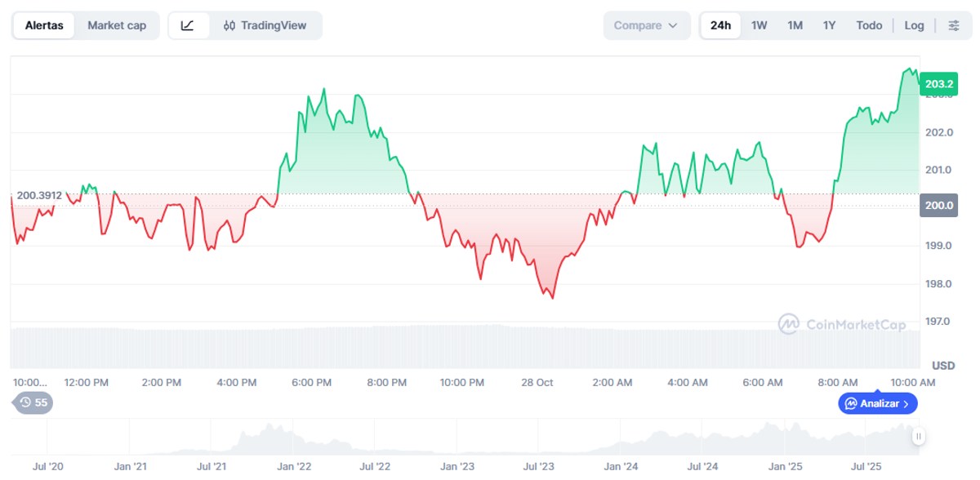Image resolution: width=980 pixels, height=480 pixels.
Task: Select the 1Y time range
Action: [x=829, y=25]
